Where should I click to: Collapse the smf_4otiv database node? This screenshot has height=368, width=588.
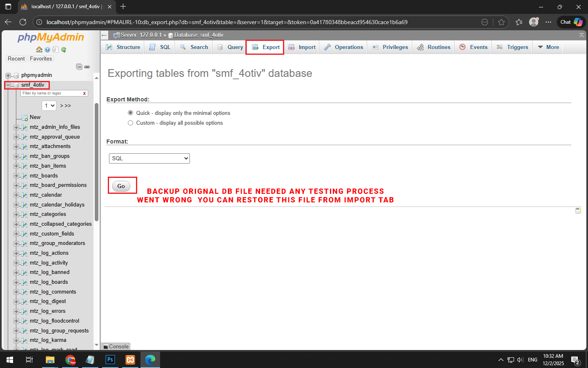pos(8,85)
